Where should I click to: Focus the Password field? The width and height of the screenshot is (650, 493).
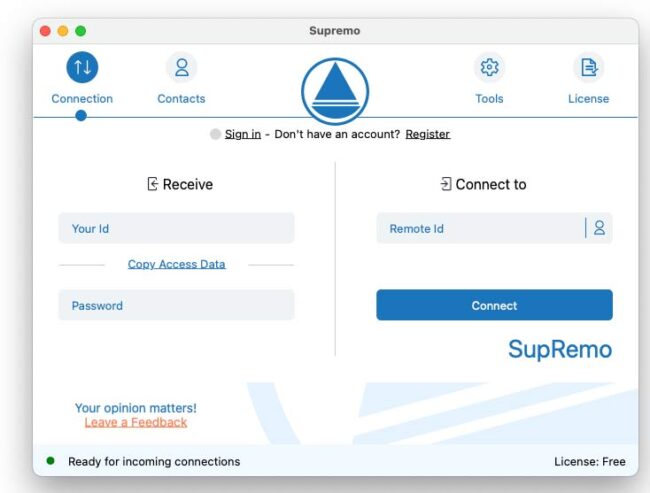(x=176, y=305)
